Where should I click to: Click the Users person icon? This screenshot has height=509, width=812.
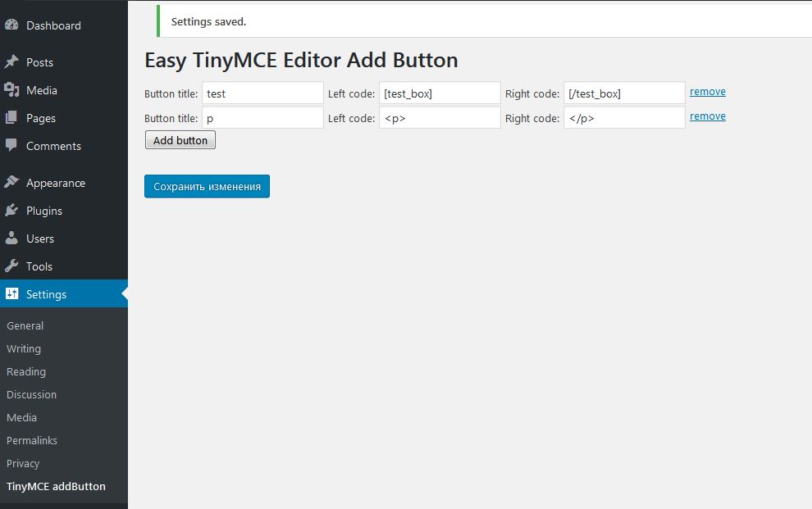coord(11,238)
